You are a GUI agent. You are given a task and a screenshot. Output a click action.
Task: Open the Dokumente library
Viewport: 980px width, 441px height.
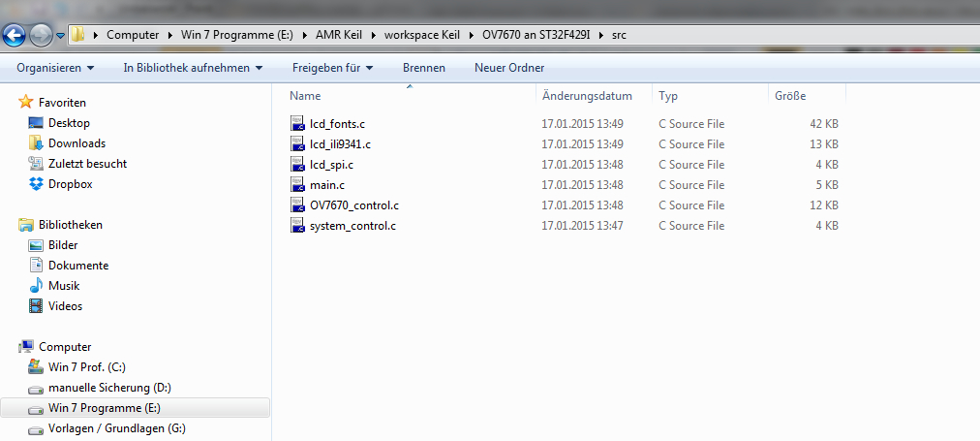78,266
